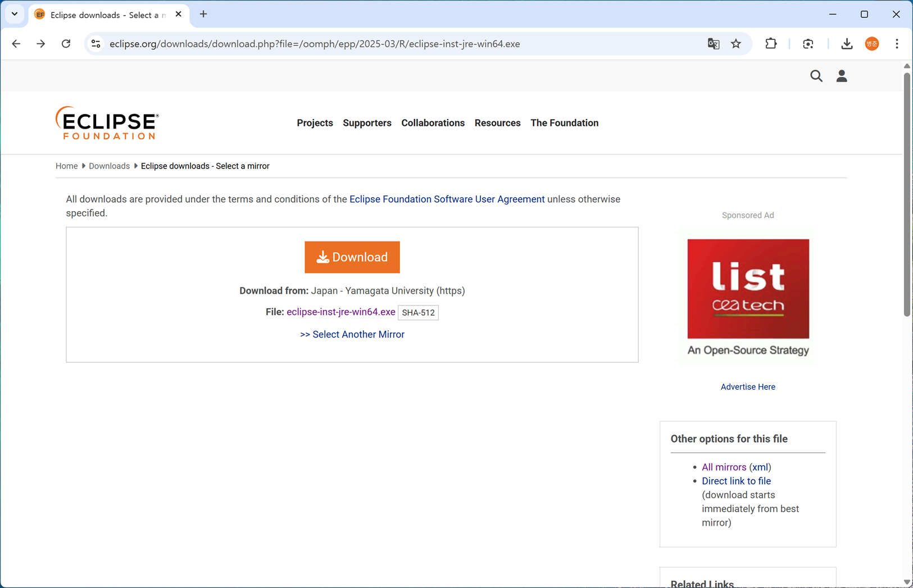Open the Chrome profile avatar

pos(872,44)
